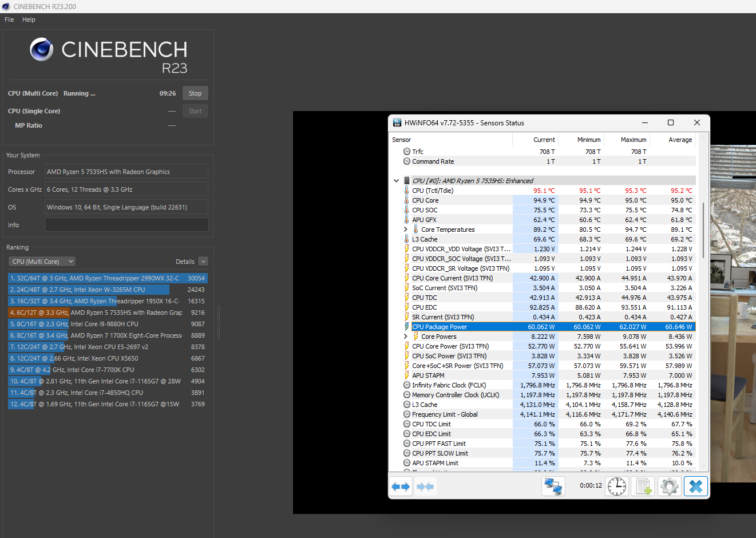This screenshot has height=538, width=756.
Task: Select ranking row AMD Ryzen Threadripper 2990WX
Action: tap(108, 278)
